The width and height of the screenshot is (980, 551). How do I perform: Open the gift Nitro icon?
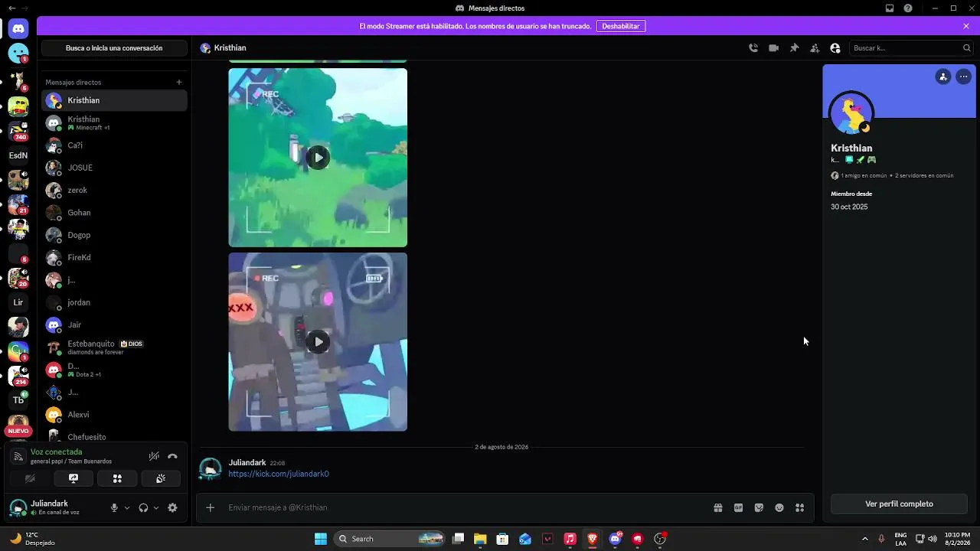pyautogui.click(x=718, y=507)
